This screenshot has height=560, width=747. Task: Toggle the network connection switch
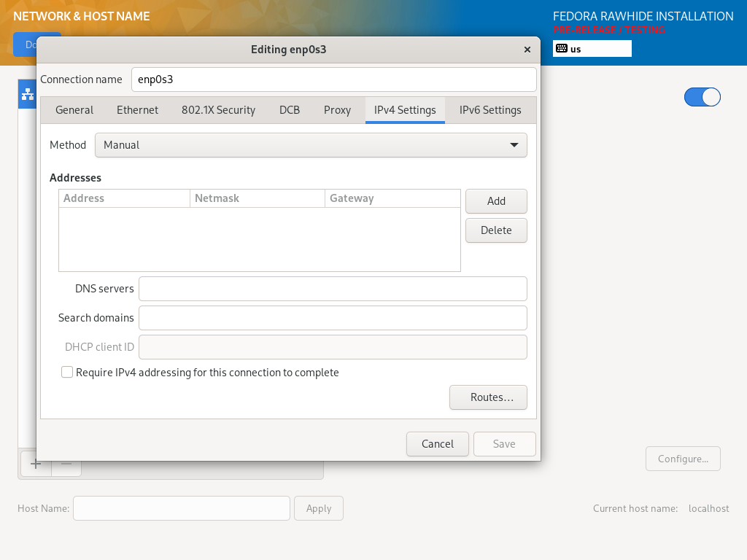click(703, 97)
